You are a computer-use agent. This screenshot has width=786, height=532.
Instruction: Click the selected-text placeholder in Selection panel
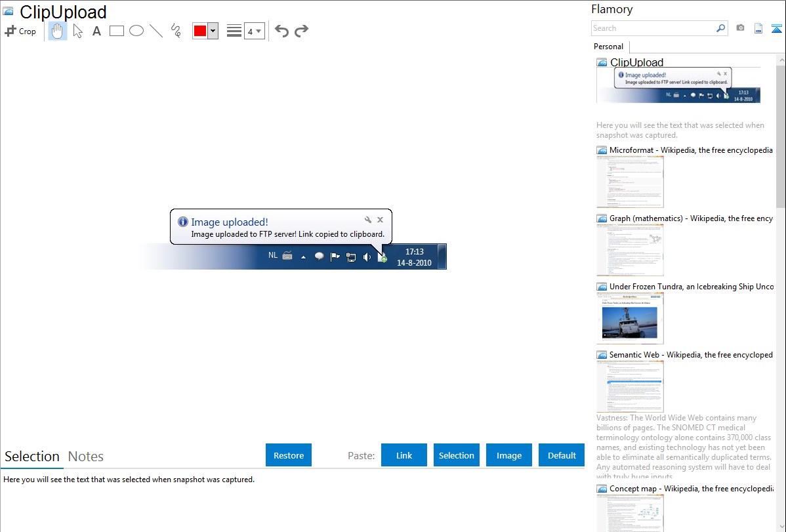click(129, 480)
